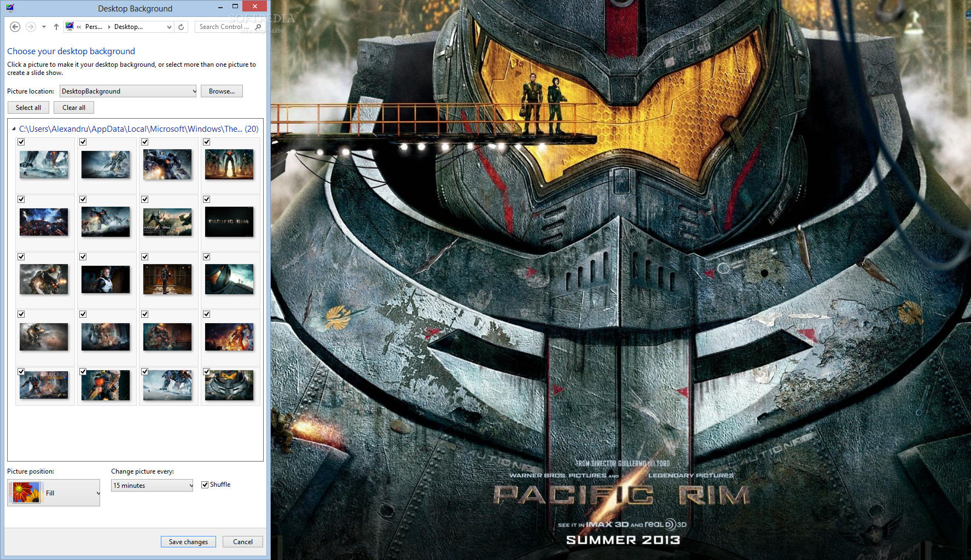Viewport: 971px width, 560px height.
Task: Select the third thumbnail in row four
Action: pyautogui.click(x=167, y=337)
